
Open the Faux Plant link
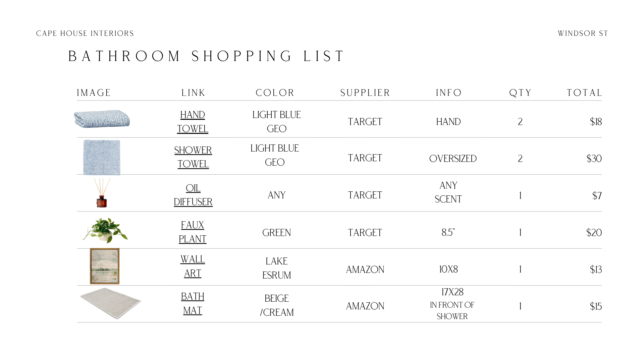pos(193,232)
